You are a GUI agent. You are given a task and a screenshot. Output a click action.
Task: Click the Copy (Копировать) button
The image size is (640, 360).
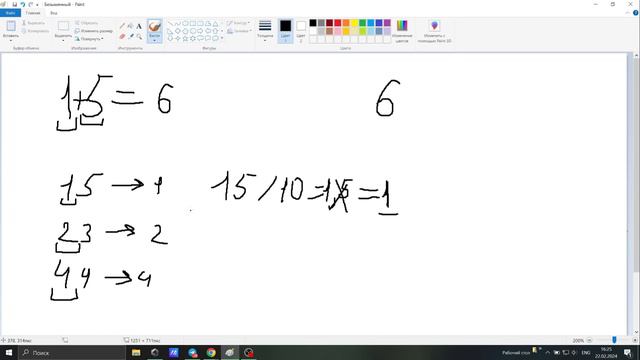point(36,31)
